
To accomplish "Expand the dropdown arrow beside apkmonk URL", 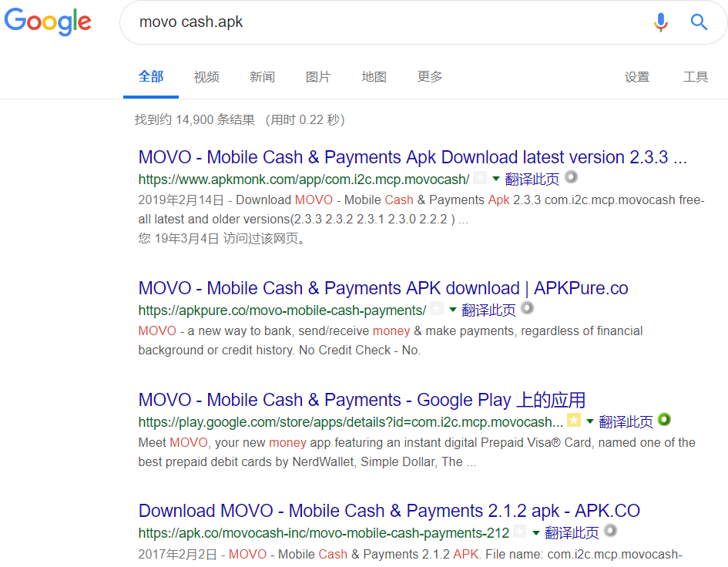I will pos(496,178).
